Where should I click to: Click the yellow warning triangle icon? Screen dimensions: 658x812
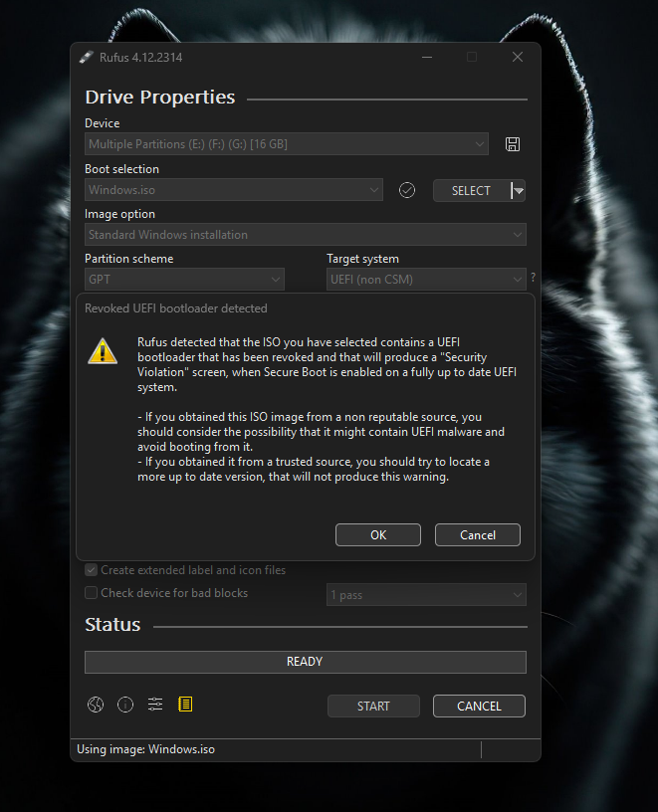(x=103, y=351)
